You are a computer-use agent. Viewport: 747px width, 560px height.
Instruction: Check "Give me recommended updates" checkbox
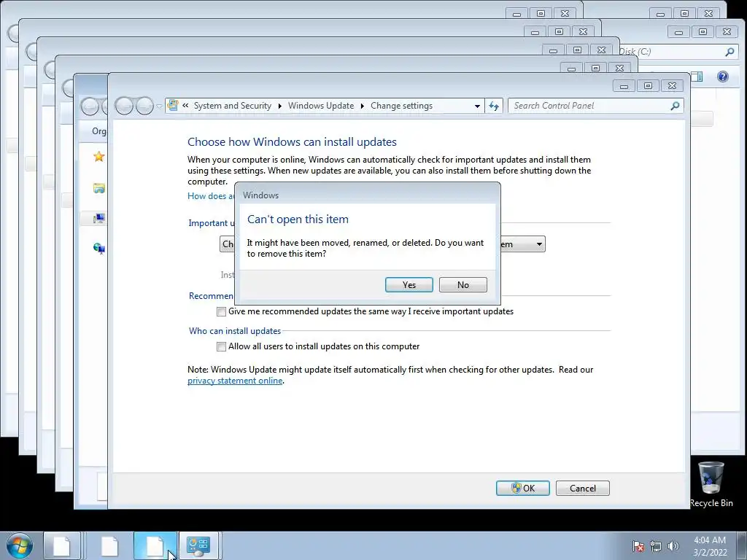click(x=221, y=311)
